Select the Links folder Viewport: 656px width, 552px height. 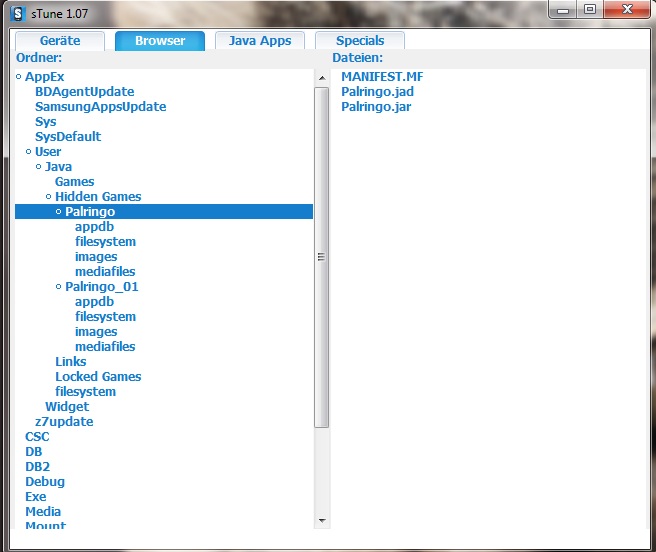[71, 362]
